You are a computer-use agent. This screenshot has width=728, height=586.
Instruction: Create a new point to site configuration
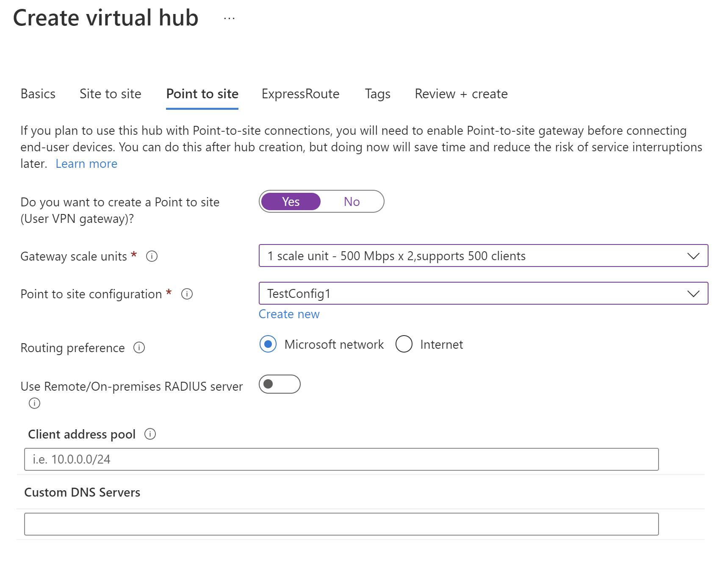click(x=289, y=314)
